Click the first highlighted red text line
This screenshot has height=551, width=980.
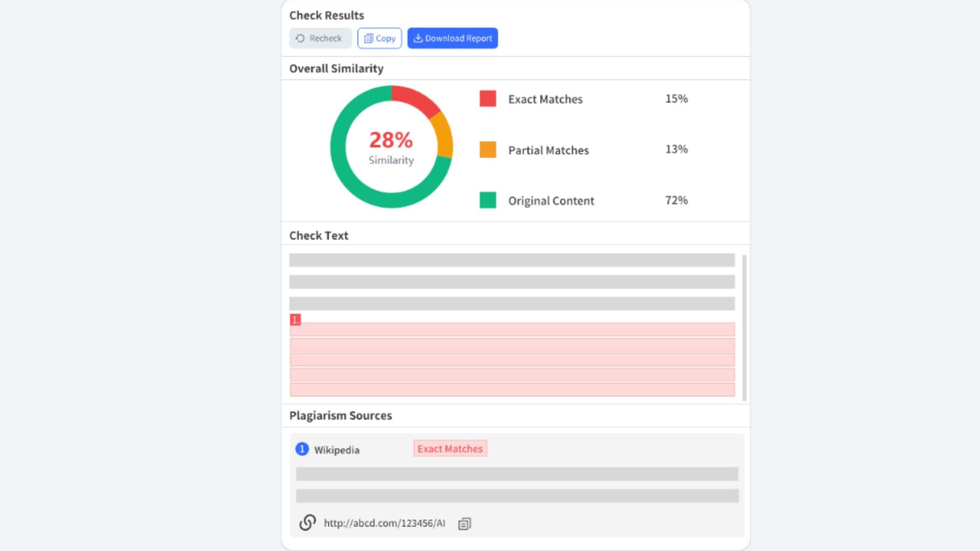(512, 329)
